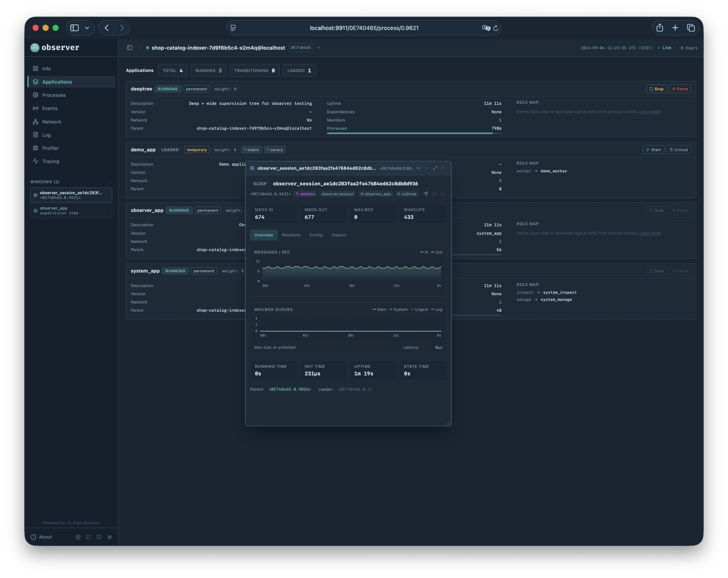Select observer_app supervision tree window entry
This screenshot has height=578, width=728.
point(71,210)
